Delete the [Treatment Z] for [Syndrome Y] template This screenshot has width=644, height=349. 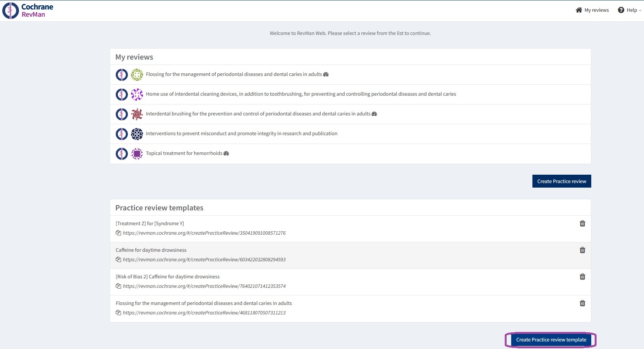coord(582,223)
